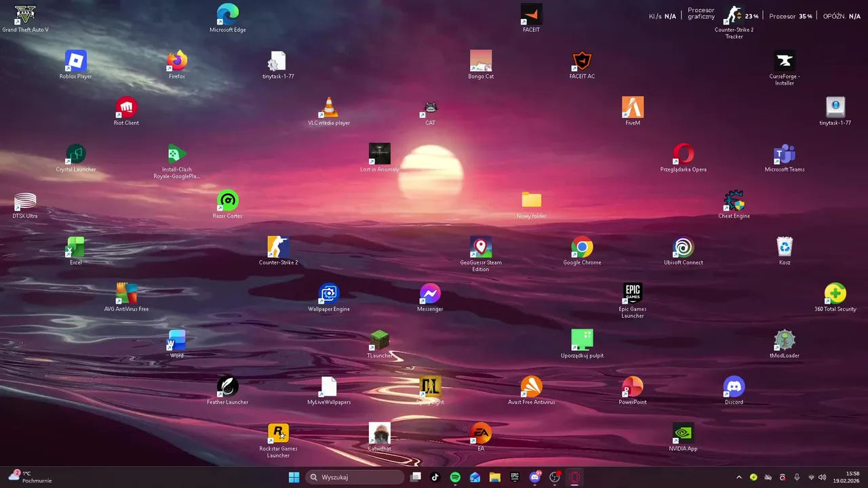Select the PowerPoint desktop shortcut
The height and width of the screenshot is (488, 868).
(x=633, y=390)
